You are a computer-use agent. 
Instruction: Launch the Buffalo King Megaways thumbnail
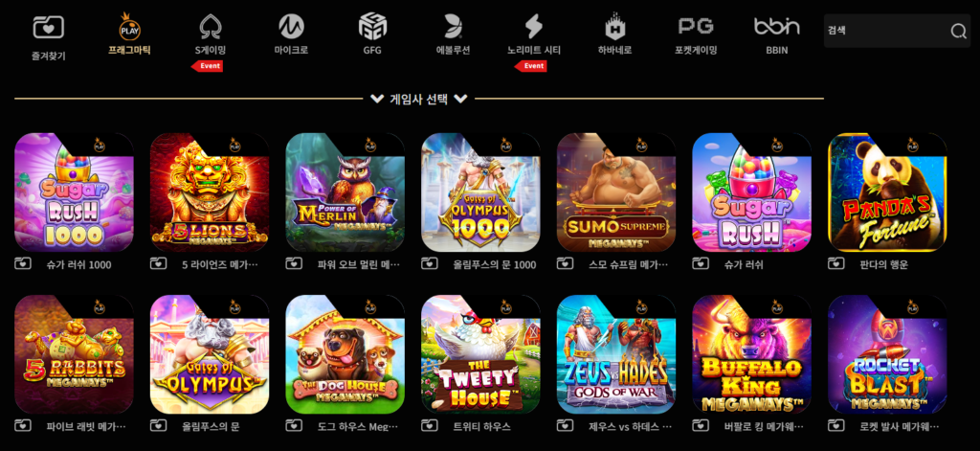[752, 354]
